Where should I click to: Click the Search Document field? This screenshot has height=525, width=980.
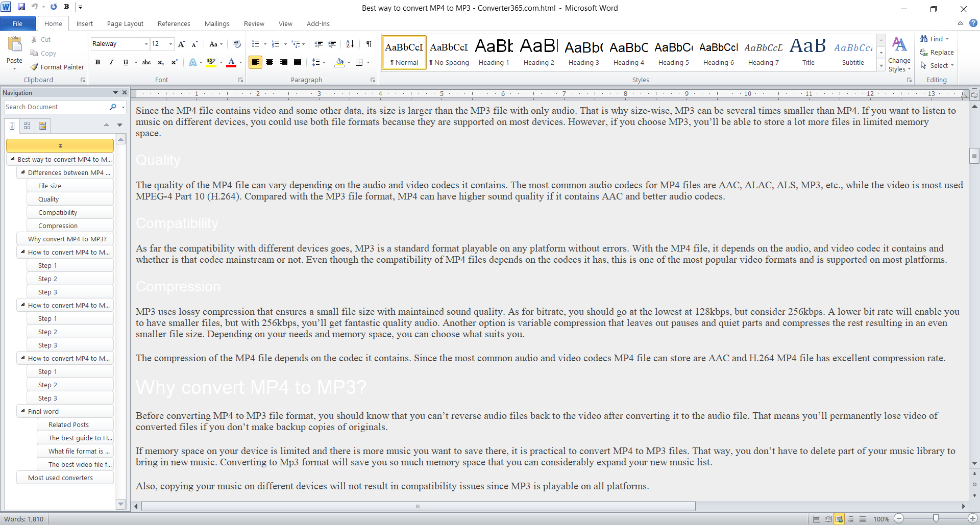pos(56,107)
